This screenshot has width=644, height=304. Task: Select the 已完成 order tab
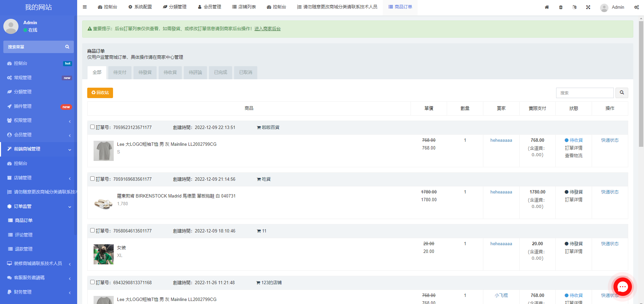220,73
